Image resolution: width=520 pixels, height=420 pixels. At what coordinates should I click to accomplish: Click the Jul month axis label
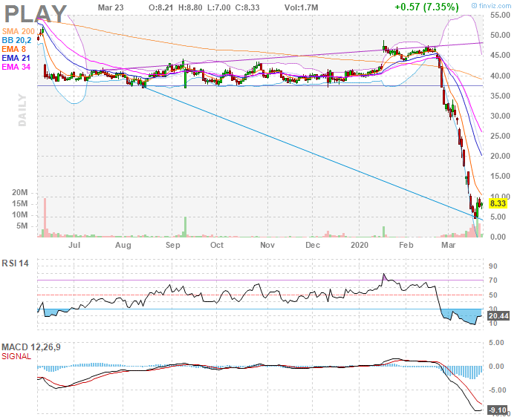(x=74, y=245)
